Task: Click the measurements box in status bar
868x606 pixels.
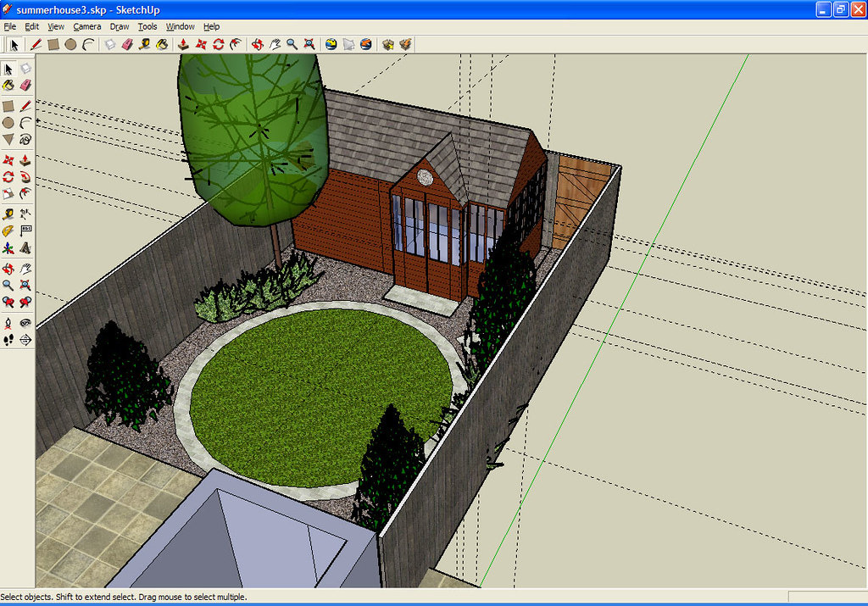Action: click(x=826, y=597)
